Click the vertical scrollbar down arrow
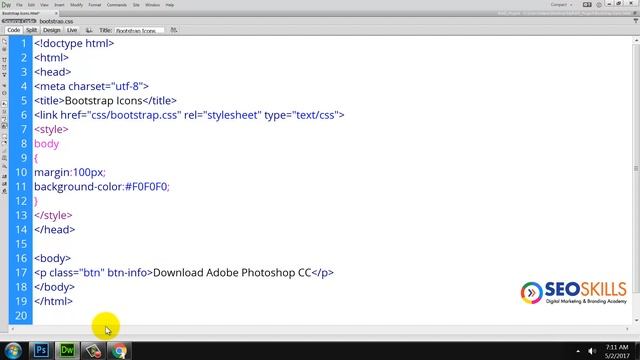The image size is (640, 360). tap(636, 320)
